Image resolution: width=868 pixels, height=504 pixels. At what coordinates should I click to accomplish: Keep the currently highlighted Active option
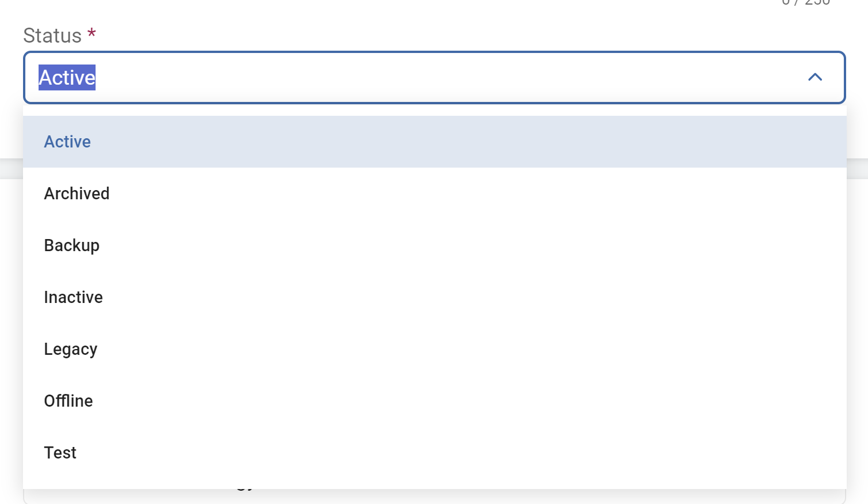(x=67, y=142)
